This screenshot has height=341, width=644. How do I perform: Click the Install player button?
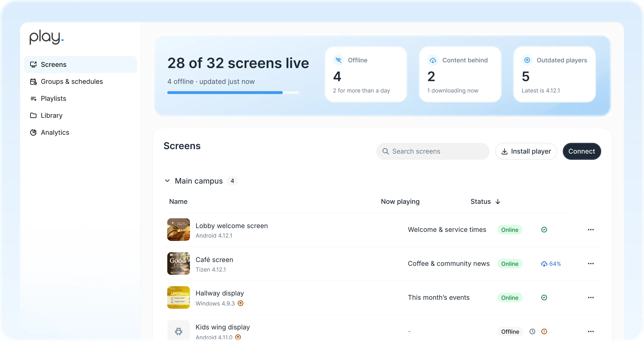point(526,151)
